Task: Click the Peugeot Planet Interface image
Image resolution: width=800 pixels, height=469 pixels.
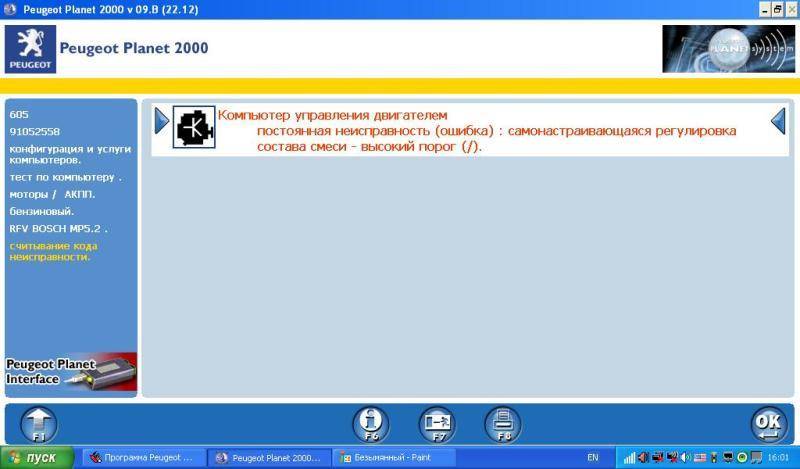Action: (71, 373)
